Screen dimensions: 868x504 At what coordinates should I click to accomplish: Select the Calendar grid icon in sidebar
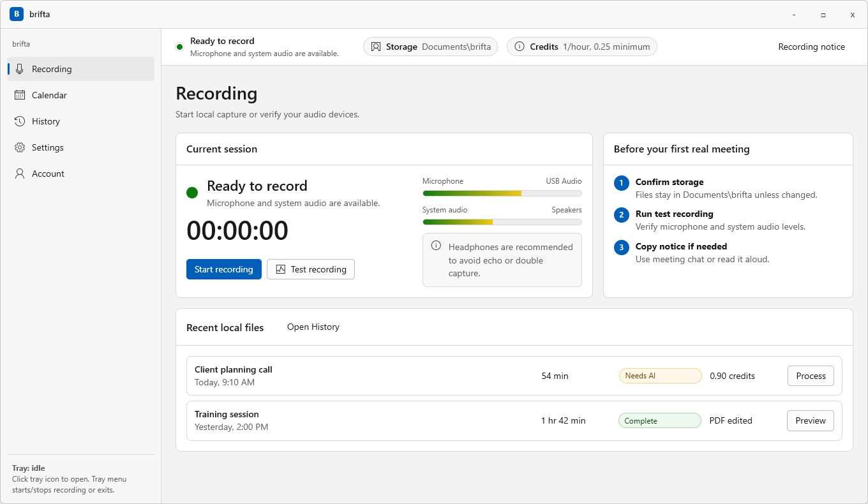coord(20,95)
